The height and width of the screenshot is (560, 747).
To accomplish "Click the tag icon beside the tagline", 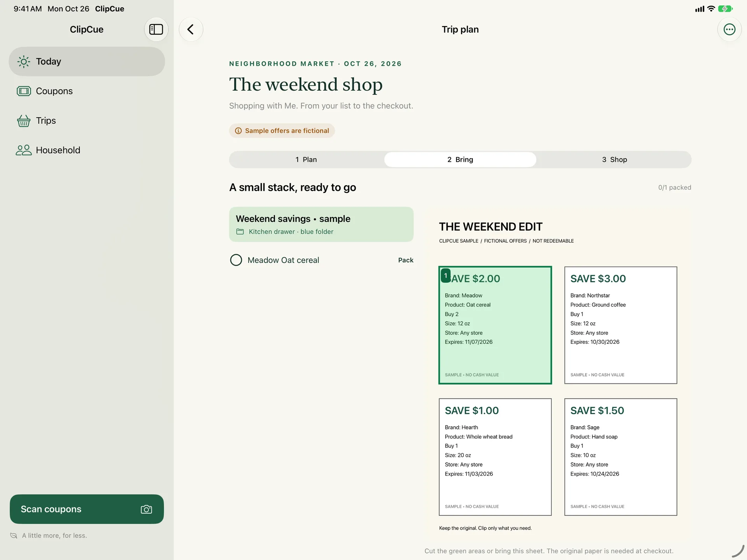I will point(14,535).
